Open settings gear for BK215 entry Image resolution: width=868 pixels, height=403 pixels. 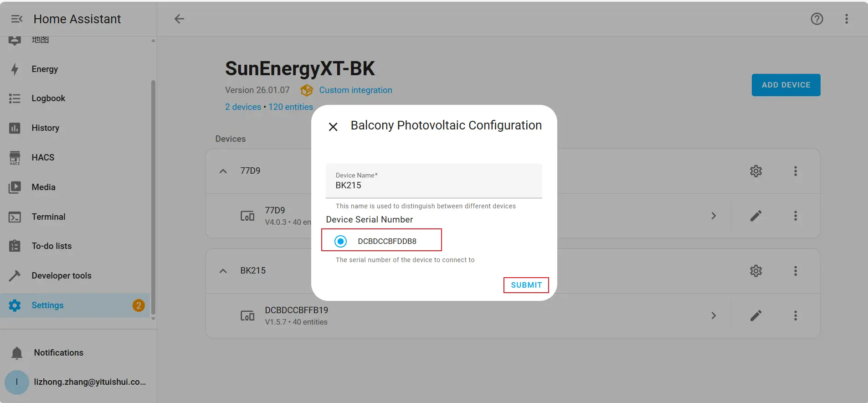point(755,271)
